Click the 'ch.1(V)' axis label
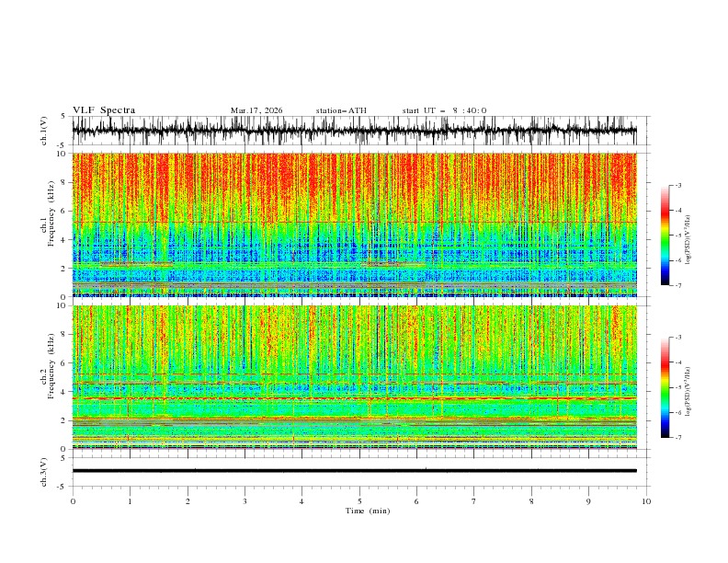Screen dimensions: 728x563 tap(44, 131)
